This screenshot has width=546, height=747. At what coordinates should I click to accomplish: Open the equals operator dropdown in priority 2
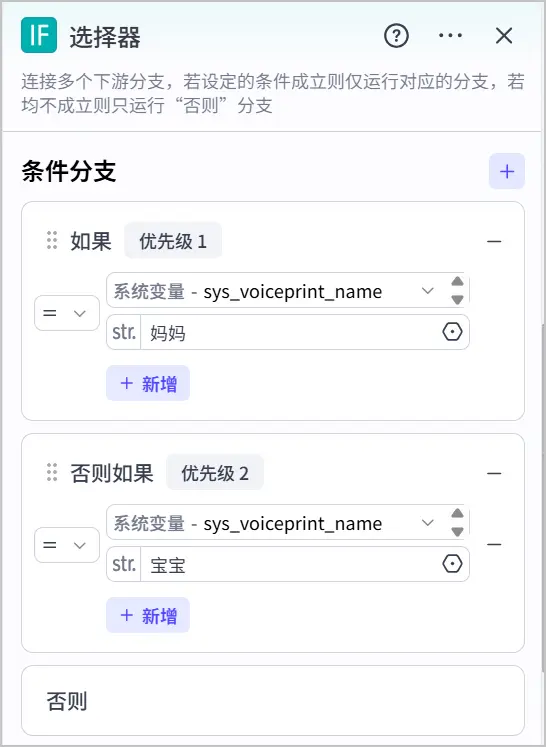tap(67, 545)
